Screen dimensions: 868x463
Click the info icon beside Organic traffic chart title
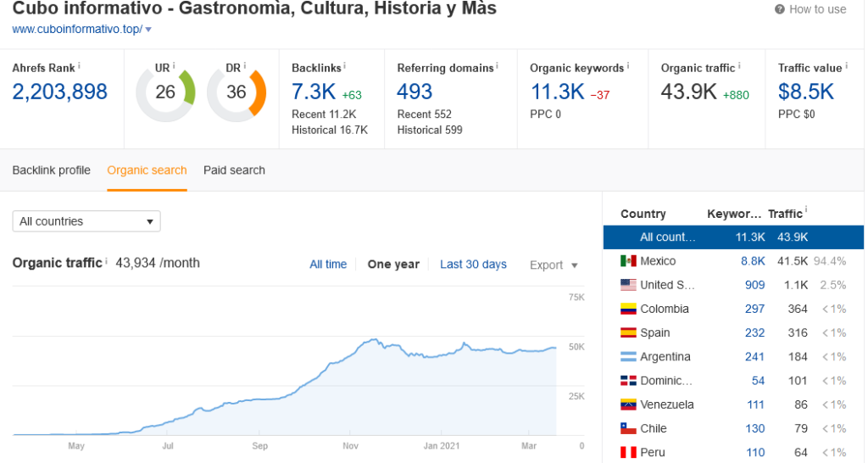[x=106, y=261]
